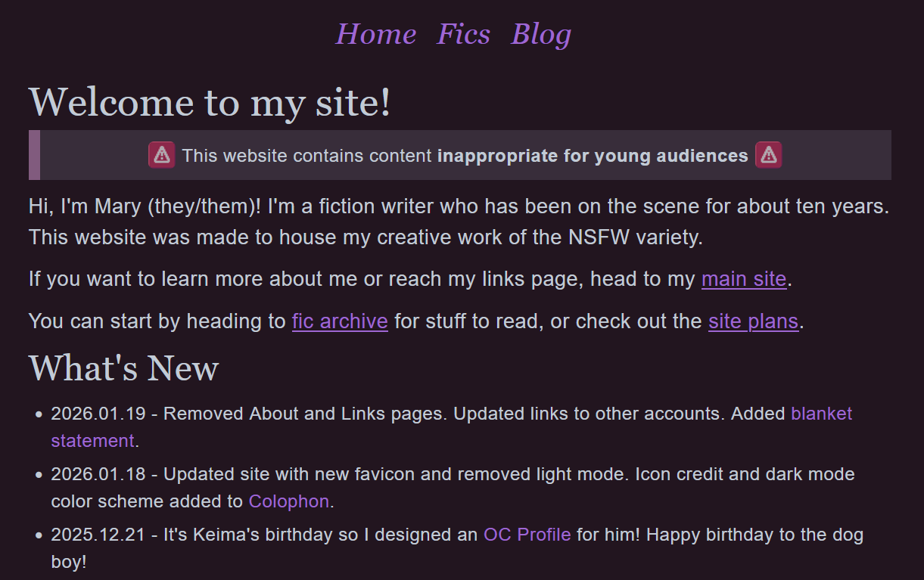Click the 2026.01.18 update entry

tap(303, 474)
